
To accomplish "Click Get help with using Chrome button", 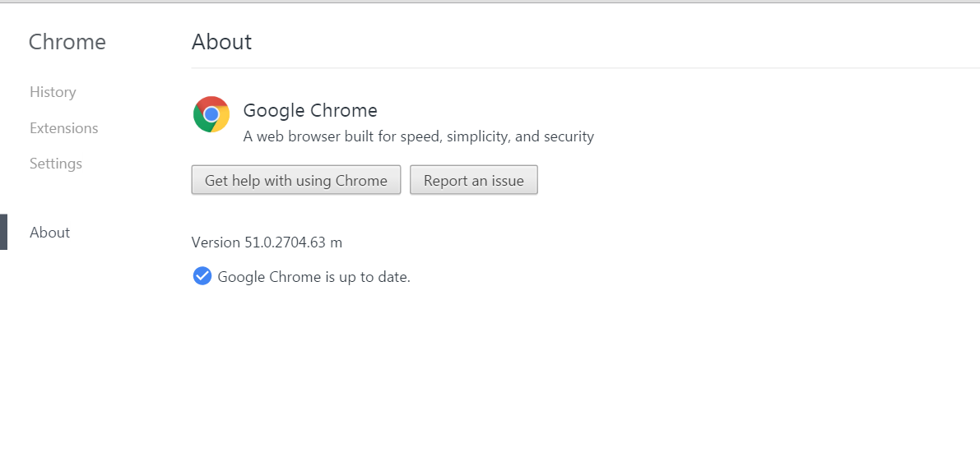I will point(295,180).
